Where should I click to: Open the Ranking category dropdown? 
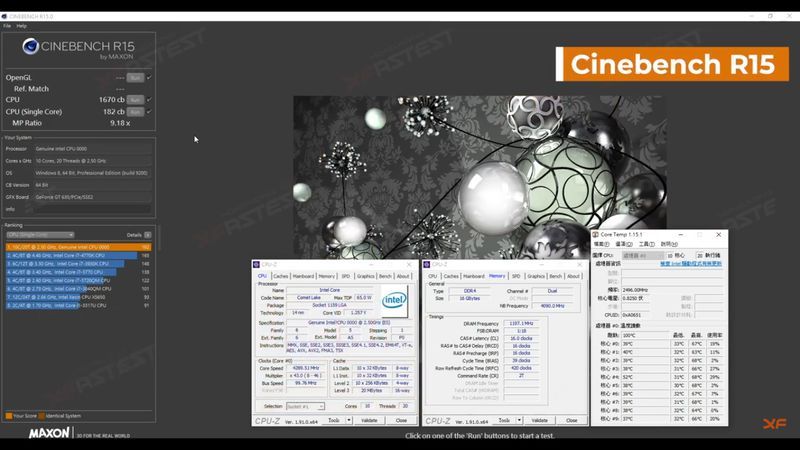(40, 235)
